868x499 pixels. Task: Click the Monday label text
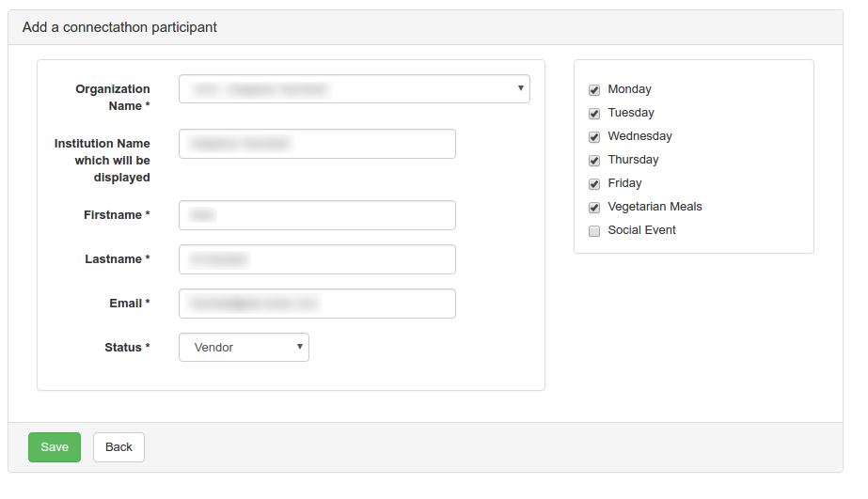[629, 89]
